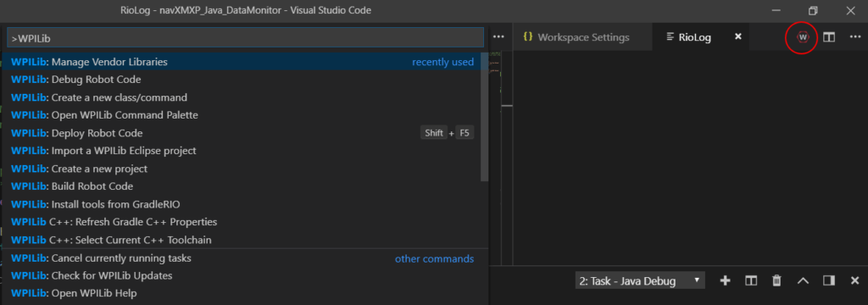Pick WPILib: Check for WPILib Updates
The height and width of the screenshot is (305, 868).
pyautogui.click(x=242, y=275)
